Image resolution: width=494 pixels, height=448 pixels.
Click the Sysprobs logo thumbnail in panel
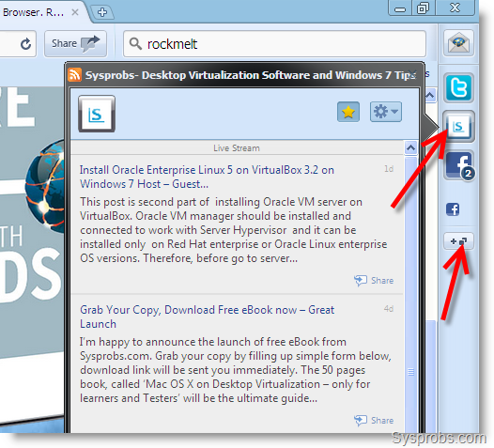point(97,114)
